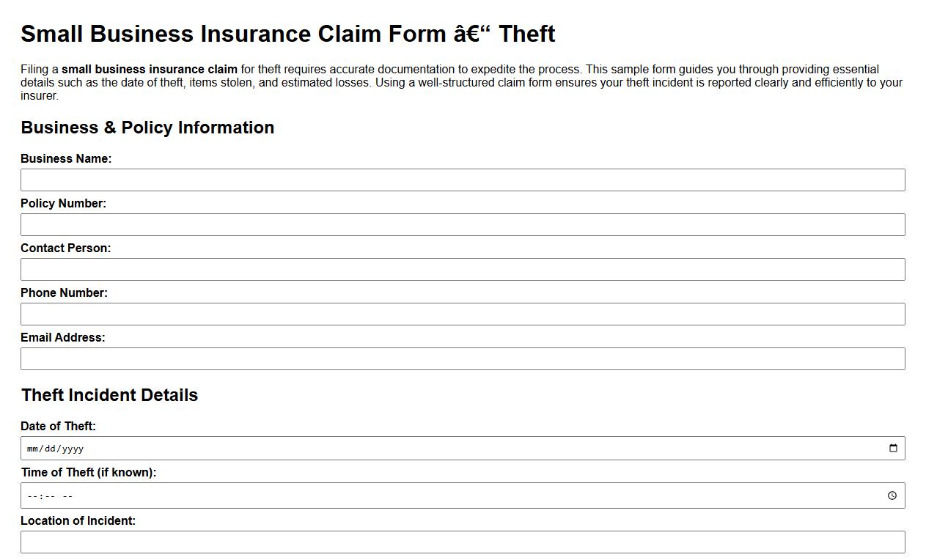926x560 pixels.
Task: Click the Email Address input field
Action: [463, 358]
